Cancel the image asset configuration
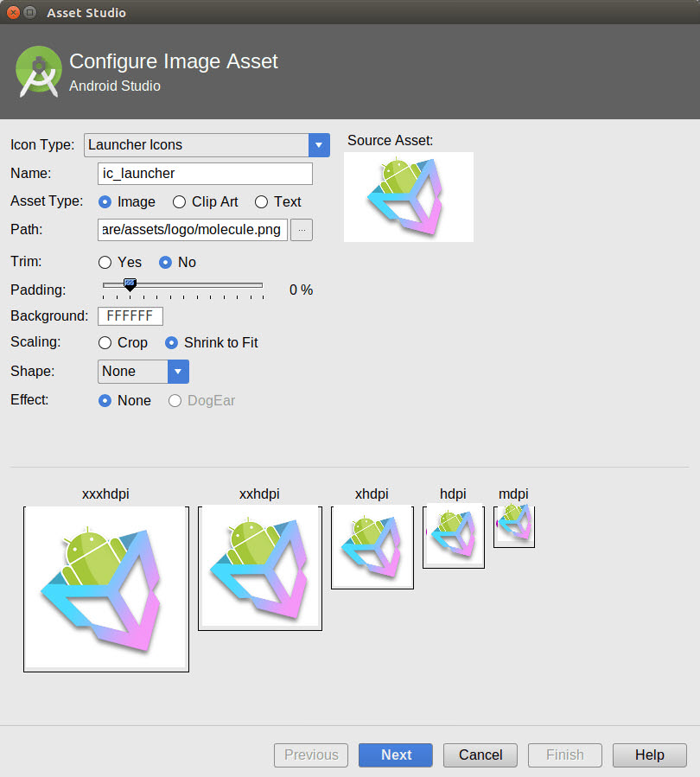Screen dimensions: 700x777 [x=480, y=755]
